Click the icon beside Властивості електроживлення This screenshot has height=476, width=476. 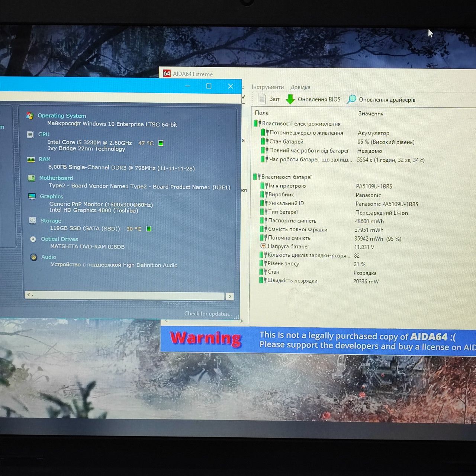coord(257,123)
